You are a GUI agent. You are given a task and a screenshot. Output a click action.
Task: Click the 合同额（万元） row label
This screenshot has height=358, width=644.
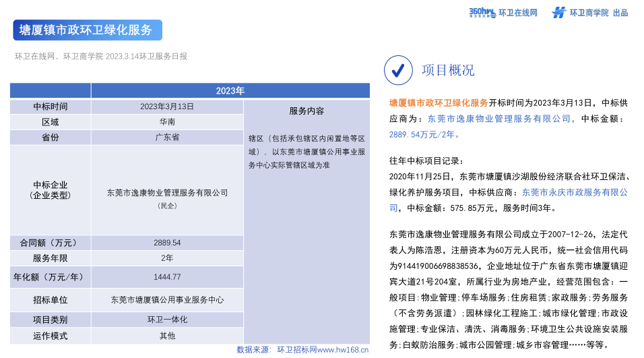[x=50, y=243]
